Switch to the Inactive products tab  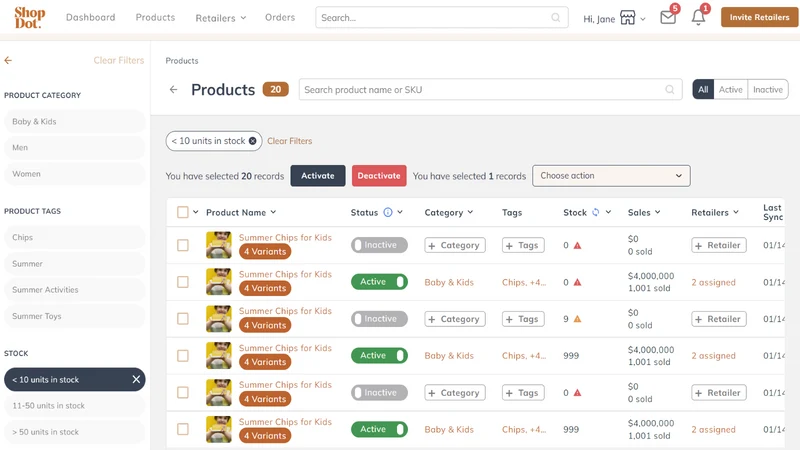[768, 89]
